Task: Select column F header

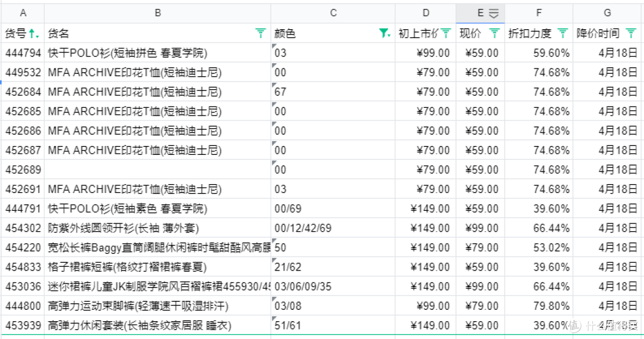Action: tap(539, 13)
